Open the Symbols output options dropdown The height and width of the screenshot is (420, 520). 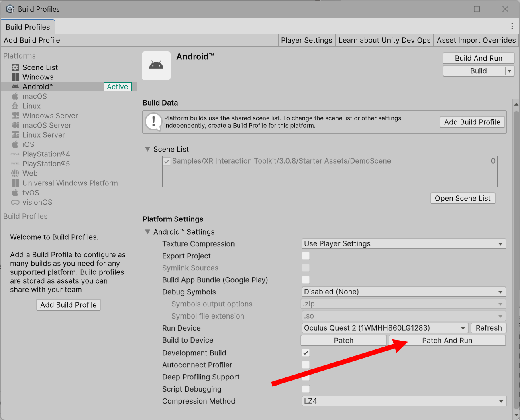coord(404,304)
